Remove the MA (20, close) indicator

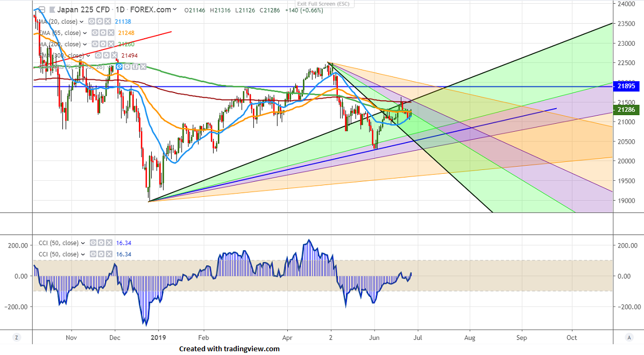coord(107,22)
